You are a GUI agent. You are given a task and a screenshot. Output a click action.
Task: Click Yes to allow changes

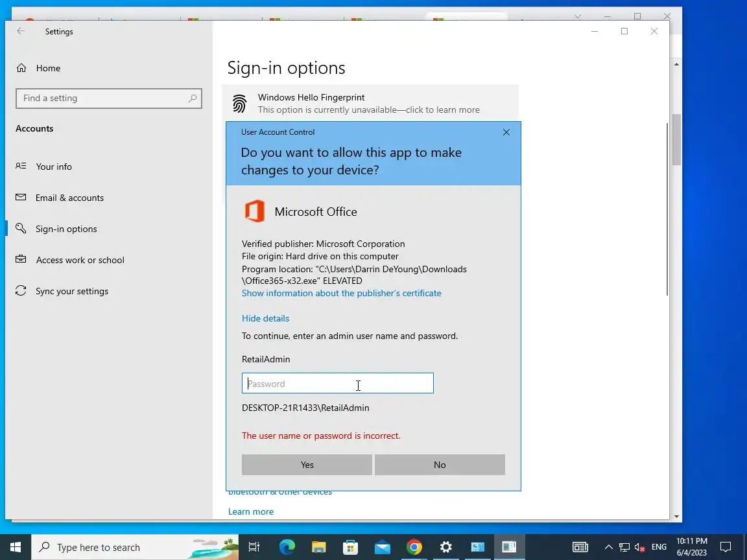point(307,465)
